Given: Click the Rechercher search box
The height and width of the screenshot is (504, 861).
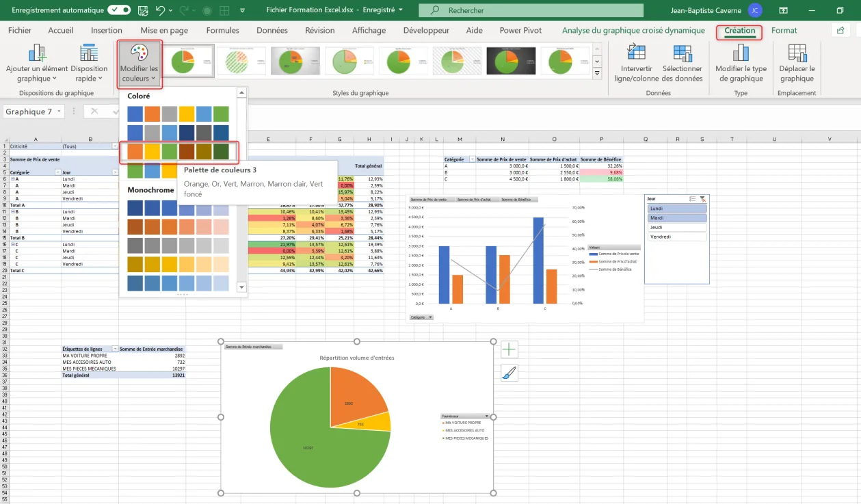Looking at the screenshot, I should tap(531, 10).
